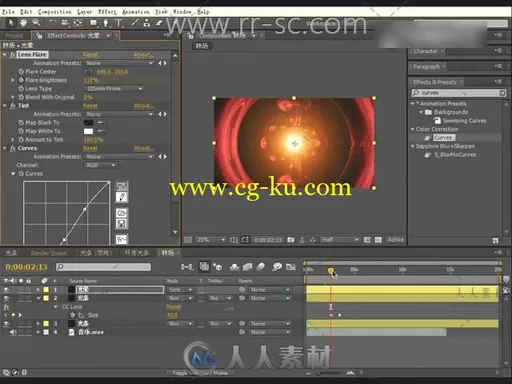Hide layer 1 with its eye toggle
Screen dimensions: 512x384
[6, 290]
